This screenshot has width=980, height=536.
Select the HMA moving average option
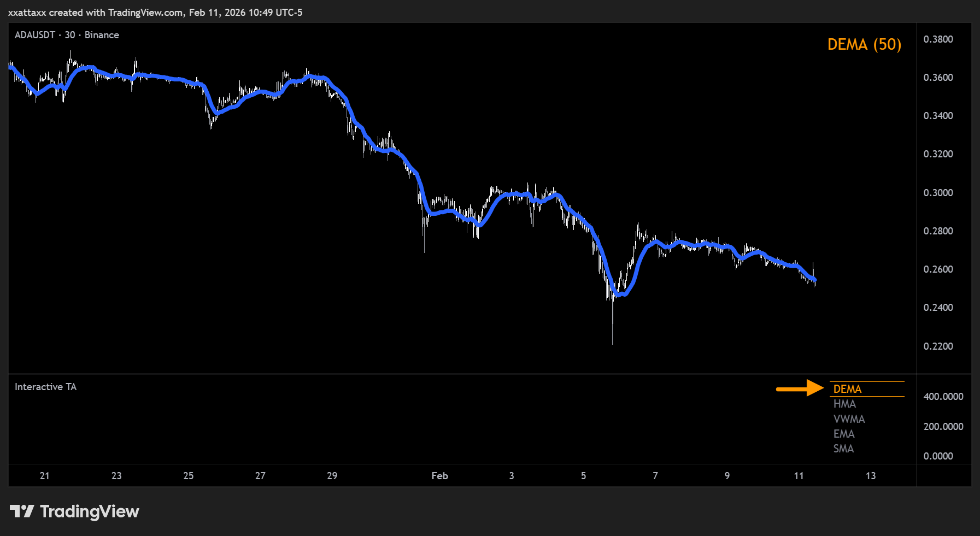(x=844, y=404)
